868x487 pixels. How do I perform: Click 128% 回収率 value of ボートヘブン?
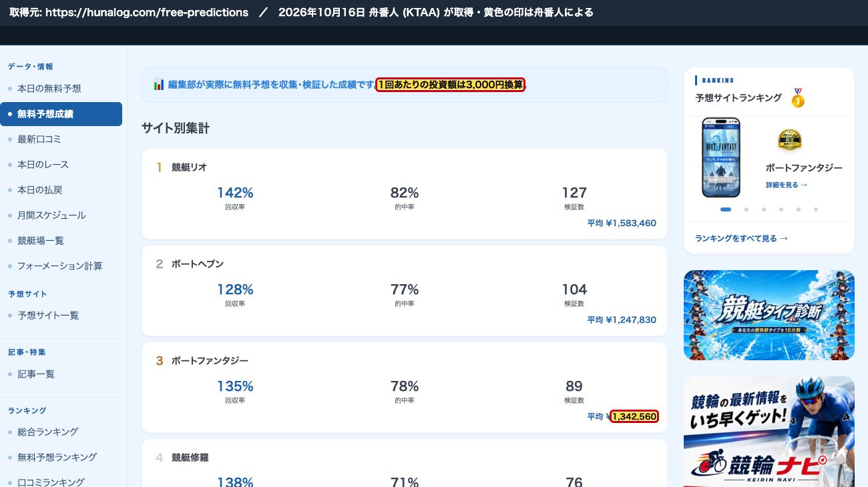[x=235, y=290]
